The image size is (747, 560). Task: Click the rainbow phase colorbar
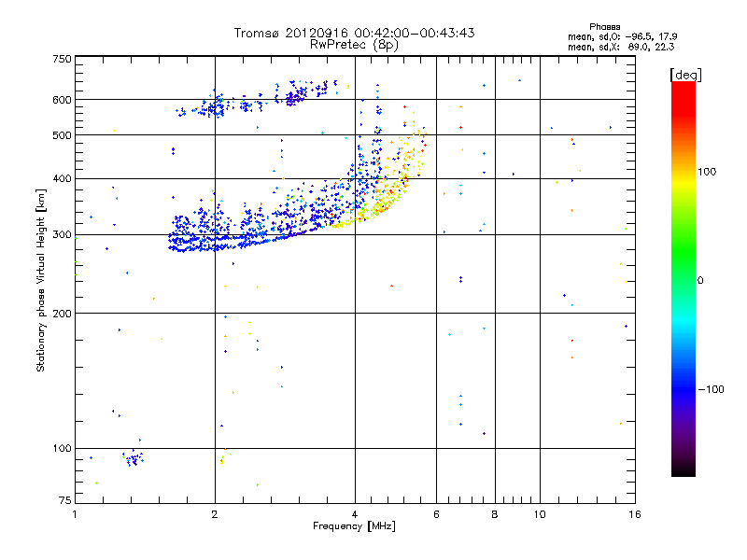tap(684, 278)
